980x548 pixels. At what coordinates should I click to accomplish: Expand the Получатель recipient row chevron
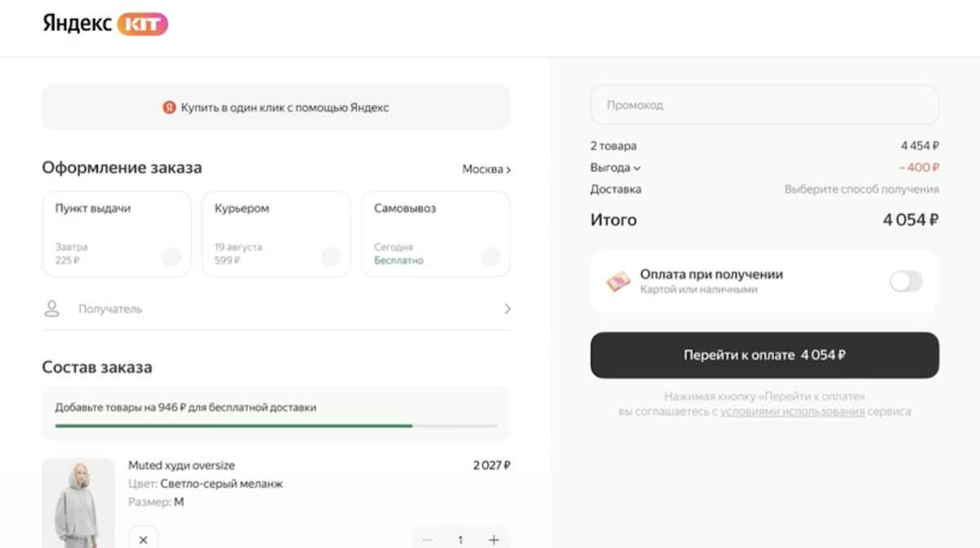click(x=507, y=309)
